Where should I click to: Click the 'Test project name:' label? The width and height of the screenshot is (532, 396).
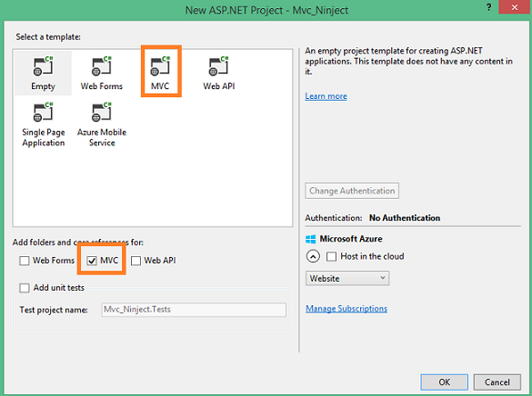(x=54, y=310)
